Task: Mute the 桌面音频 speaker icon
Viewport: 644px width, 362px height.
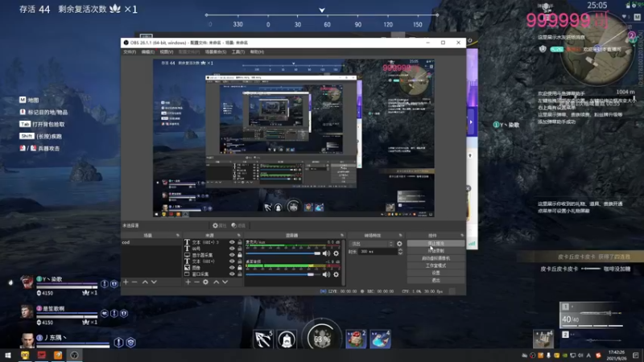Action: pyautogui.click(x=326, y=274)
